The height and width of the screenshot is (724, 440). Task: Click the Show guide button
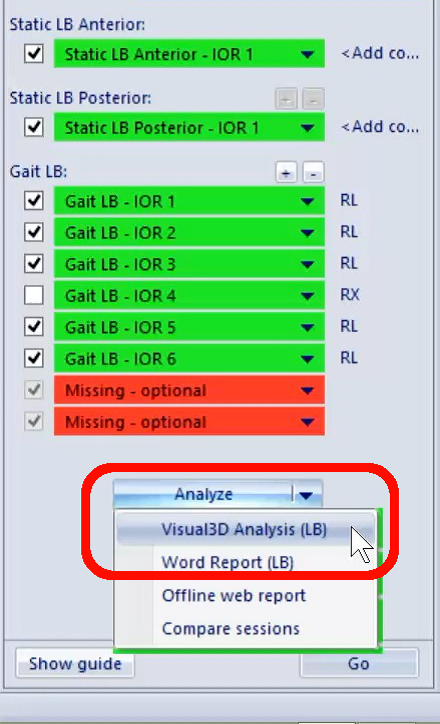point(75,664)
